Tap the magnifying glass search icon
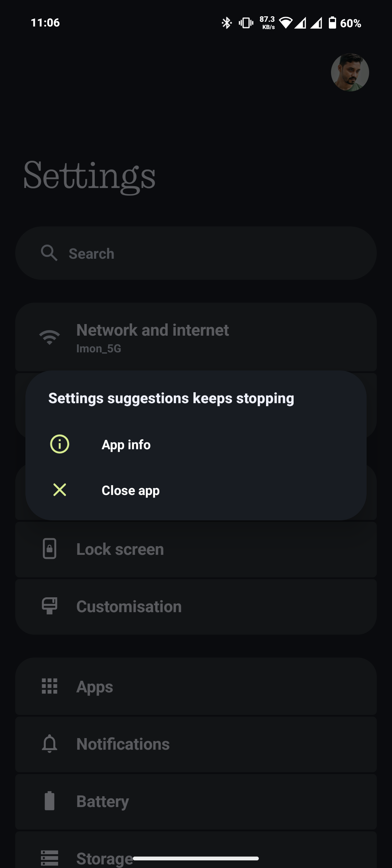This screenshot has height=868, width=392. click(49, 253)
